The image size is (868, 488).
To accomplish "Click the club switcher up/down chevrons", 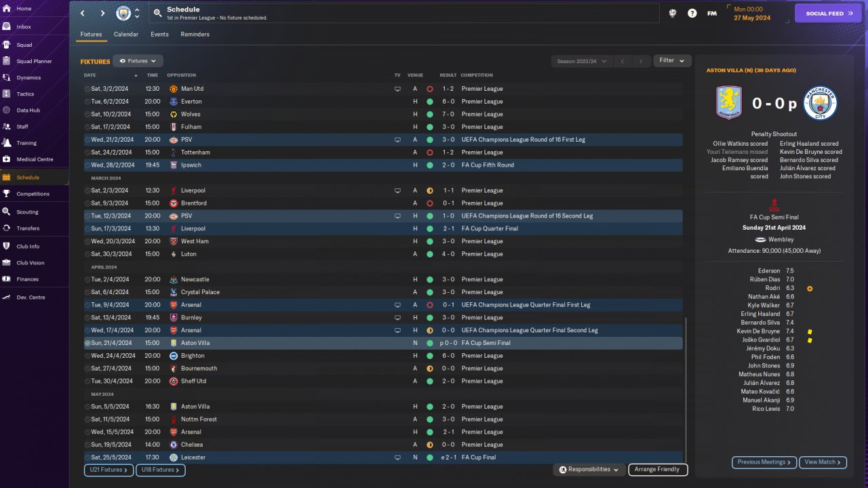I will pos(137,13).
